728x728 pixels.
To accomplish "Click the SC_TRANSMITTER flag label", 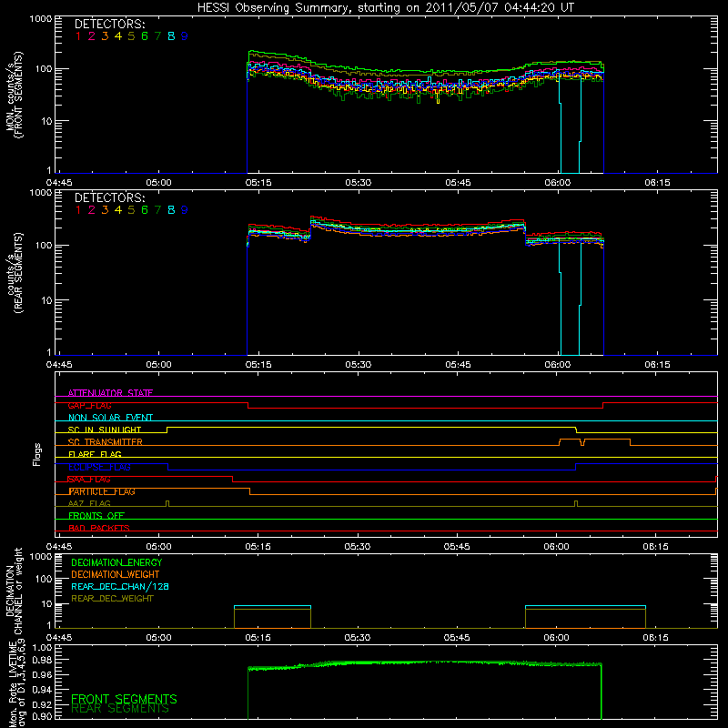I will 106,442.
